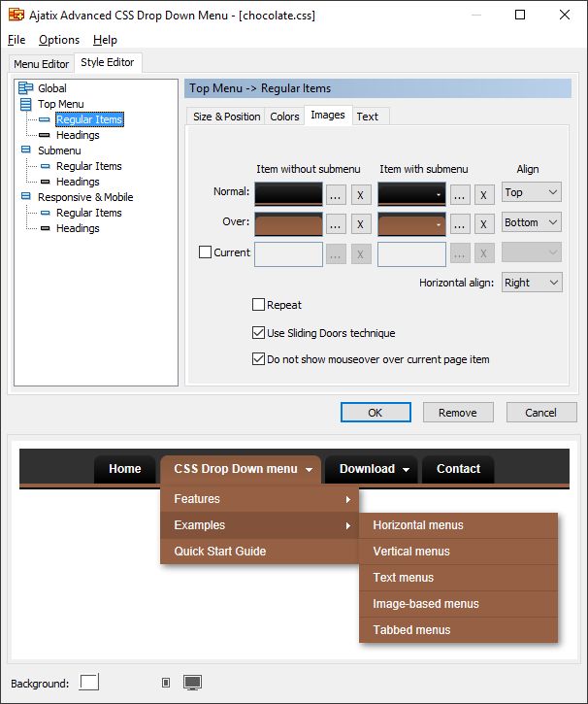Click the Top Menu tree node icon
Image resolution: width=588 pixels, height=704 pixels.
(26, 104)
